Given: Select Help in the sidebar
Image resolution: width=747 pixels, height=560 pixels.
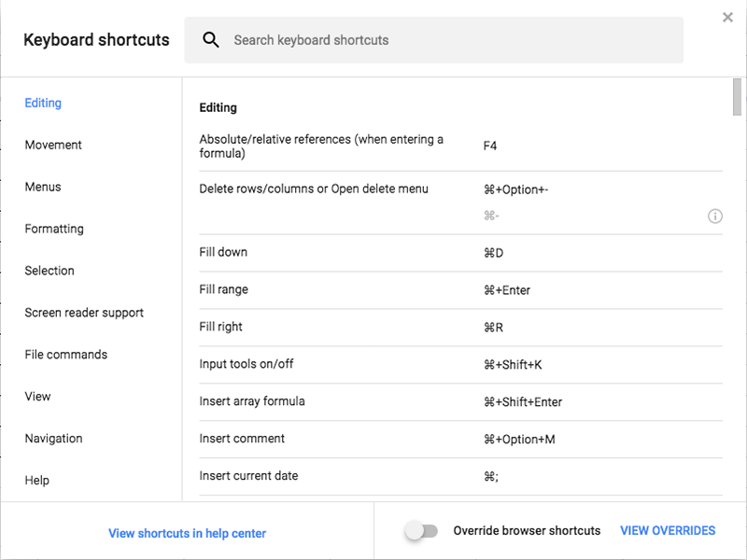Looking at the screenshot, I should [x=37, y=481].
